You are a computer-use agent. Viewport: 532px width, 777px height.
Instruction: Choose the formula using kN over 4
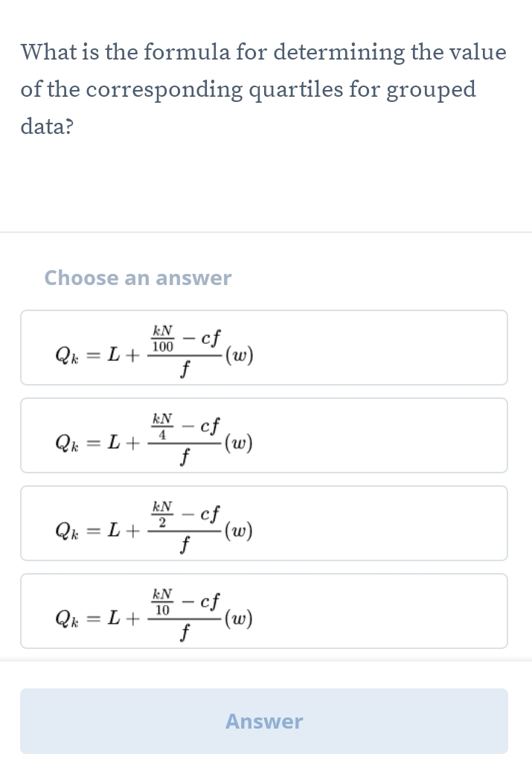coord(264,435)
